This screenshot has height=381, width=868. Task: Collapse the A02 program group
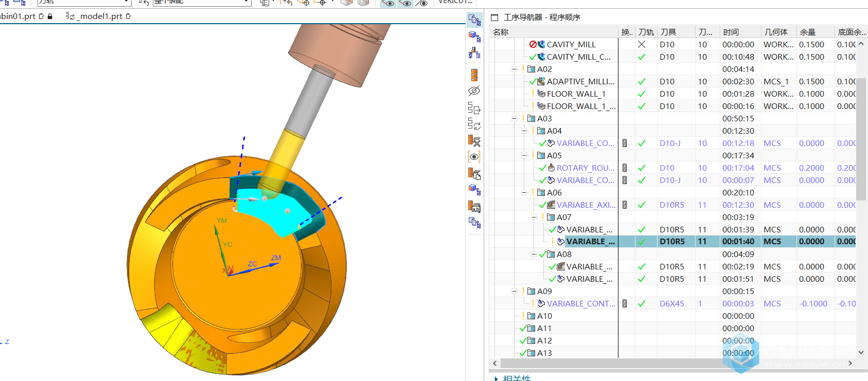pos(514,69)
